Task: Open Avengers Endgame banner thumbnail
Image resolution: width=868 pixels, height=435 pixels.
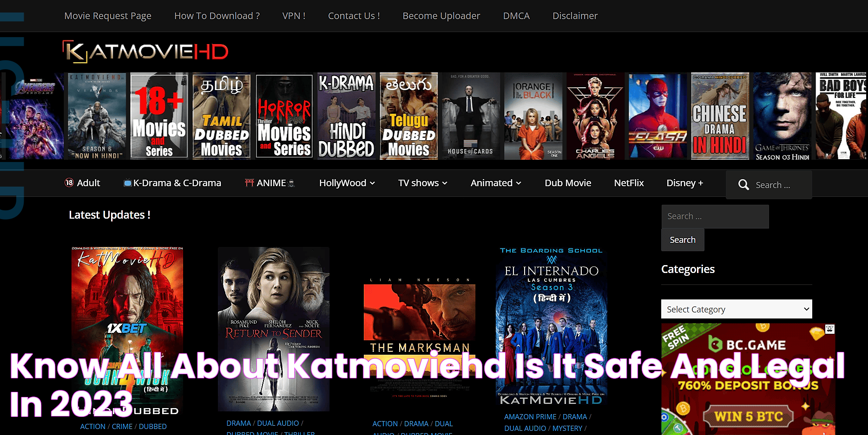Action: (x=34, y=116)
